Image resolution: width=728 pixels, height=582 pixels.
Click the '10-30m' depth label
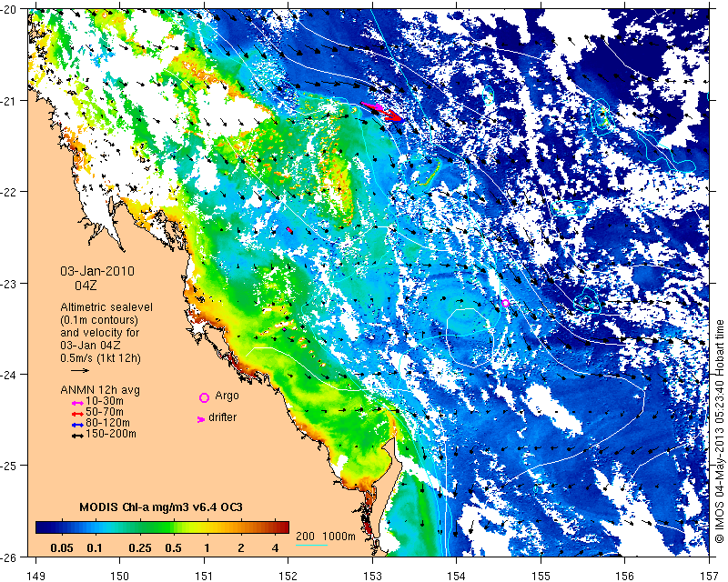[x=105, y=401]
